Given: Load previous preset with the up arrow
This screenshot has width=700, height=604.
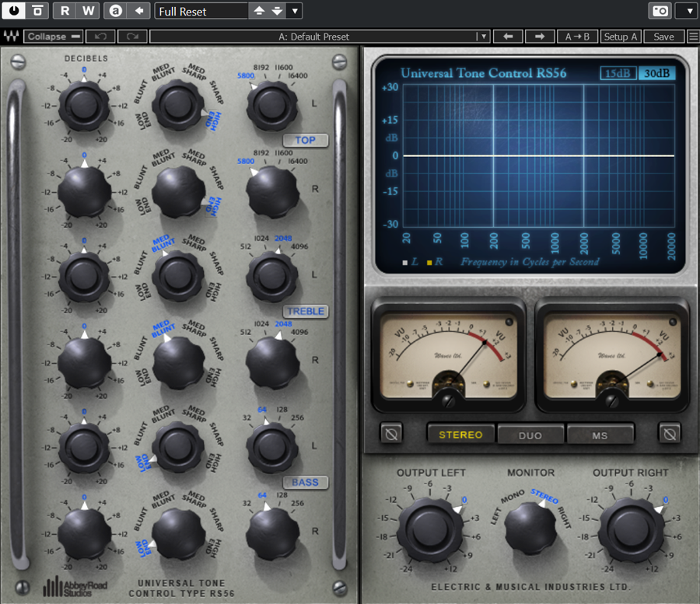Looking at the screenshot, I should (259, 11).
